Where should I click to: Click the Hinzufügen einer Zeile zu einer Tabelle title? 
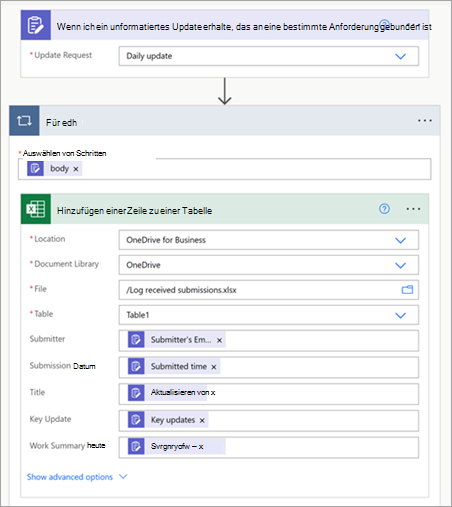click(x=134, y=211)
